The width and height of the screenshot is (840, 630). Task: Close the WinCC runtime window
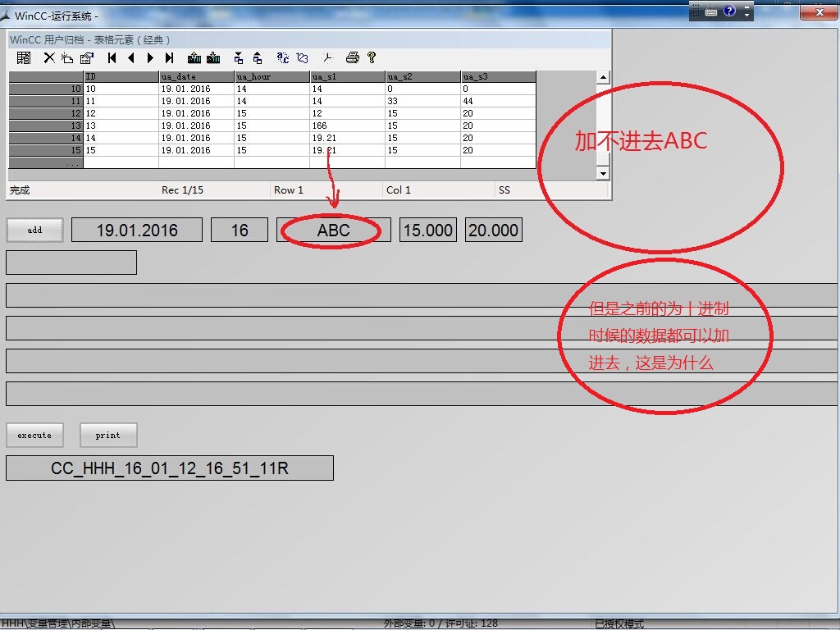point(819,11)
